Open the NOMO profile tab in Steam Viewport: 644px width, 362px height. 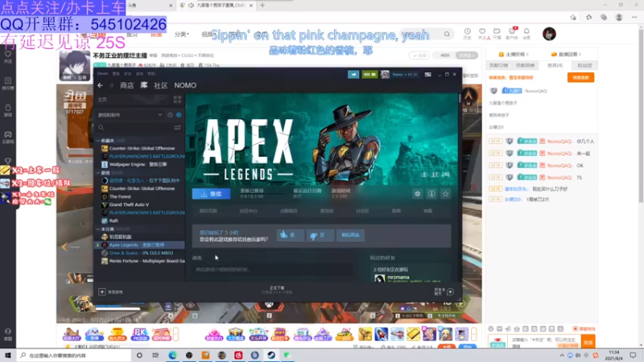(185, 85)
